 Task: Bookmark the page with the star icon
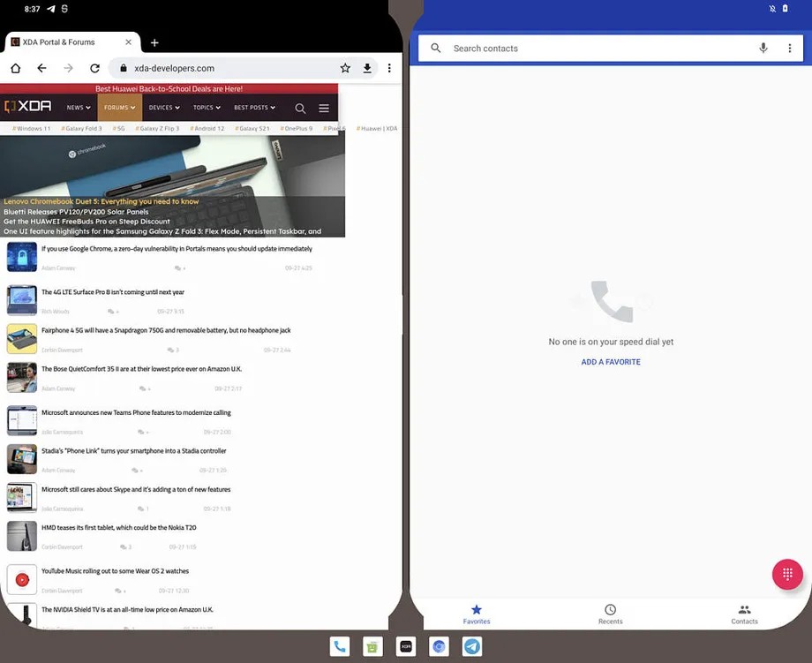(345, 66)
